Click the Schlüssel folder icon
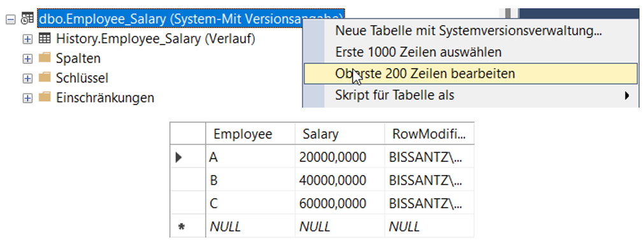 click(x=44, y=77)
